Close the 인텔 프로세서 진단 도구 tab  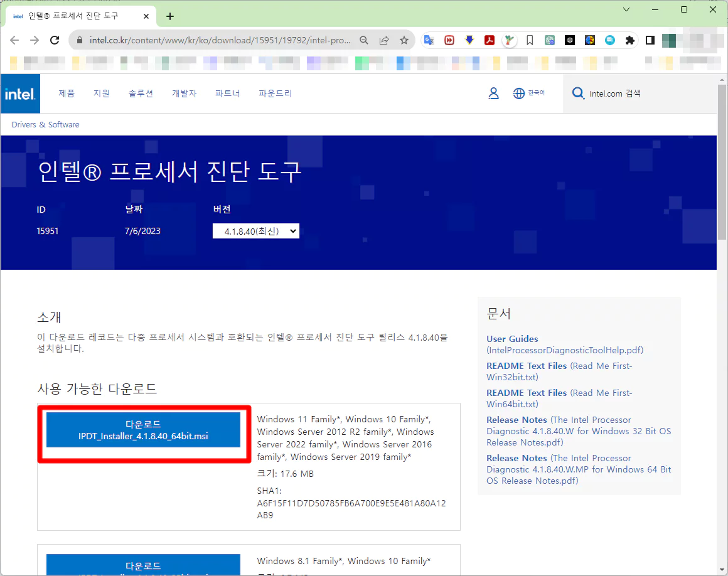click(x=146, y=16)
